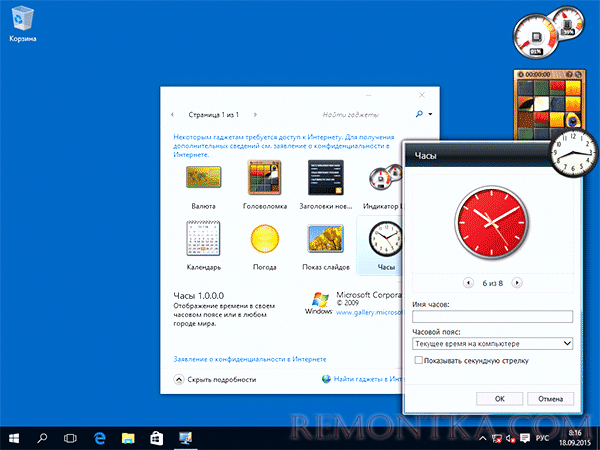Click the Имя часов text field
600x450 pixels.
[x=491, y=317]
